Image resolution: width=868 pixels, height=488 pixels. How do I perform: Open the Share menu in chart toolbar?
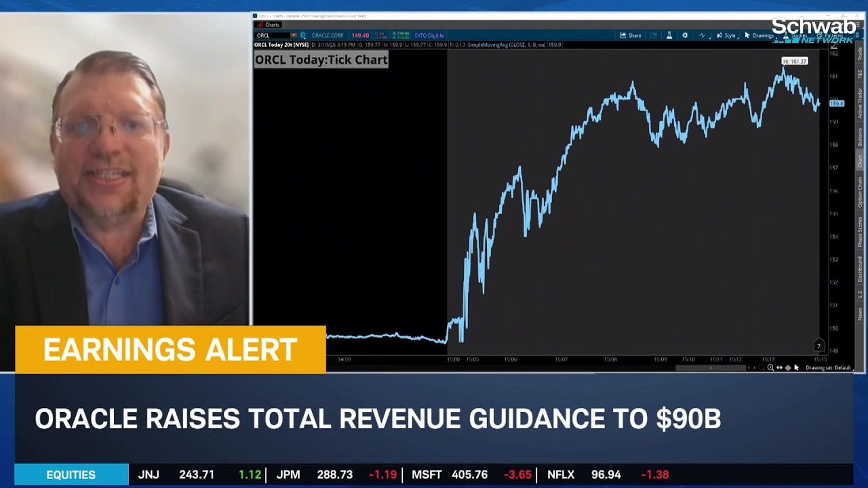pos(630,35)
